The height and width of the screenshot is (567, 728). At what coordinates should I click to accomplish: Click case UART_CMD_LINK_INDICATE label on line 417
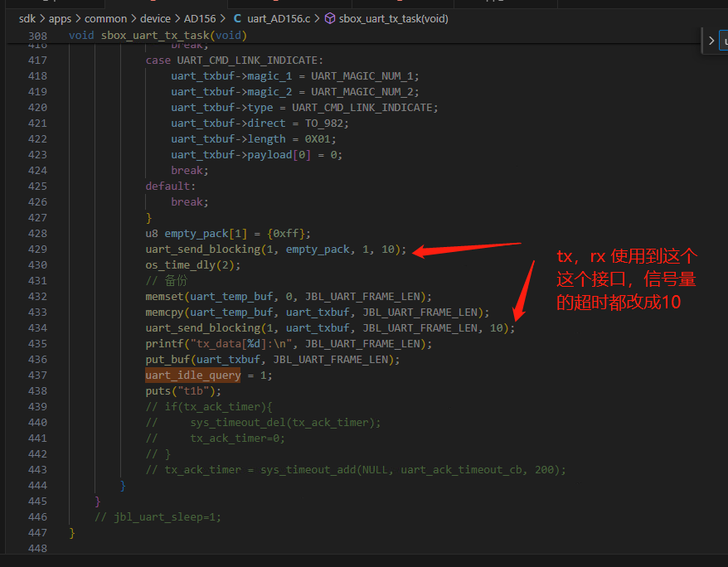click(x=234, y=61)
